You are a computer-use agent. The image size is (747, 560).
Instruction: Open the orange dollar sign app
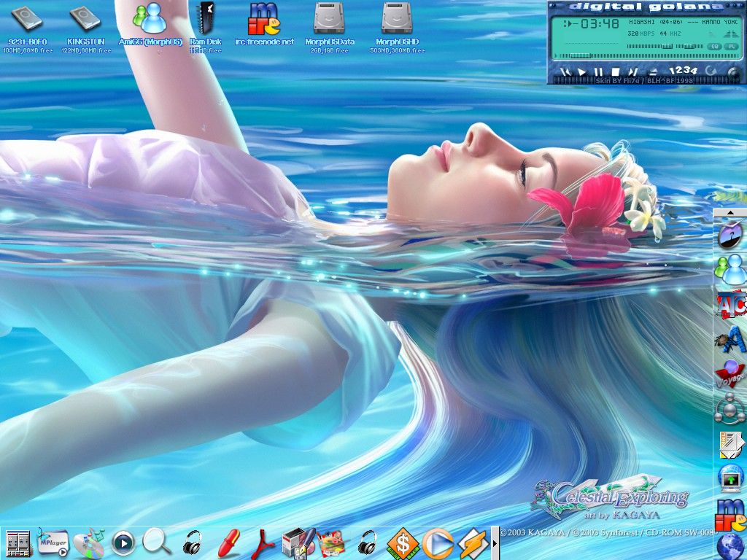tap(403, 543)
